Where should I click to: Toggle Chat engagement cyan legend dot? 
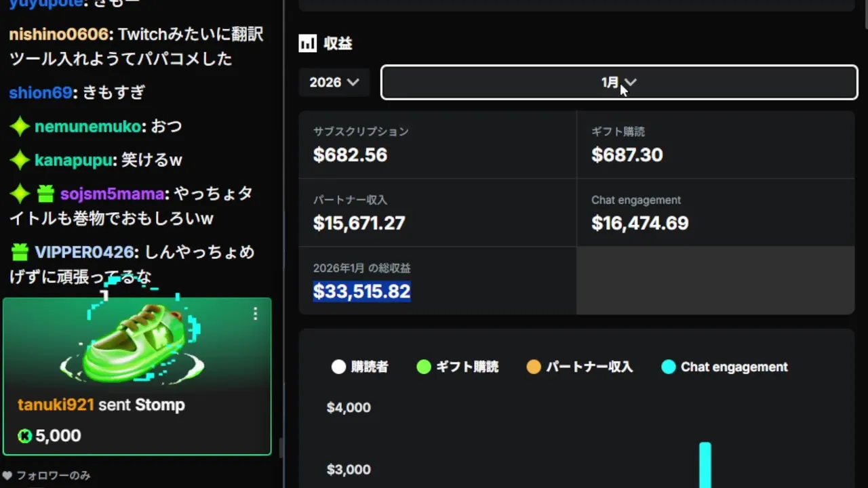point(669,367)
